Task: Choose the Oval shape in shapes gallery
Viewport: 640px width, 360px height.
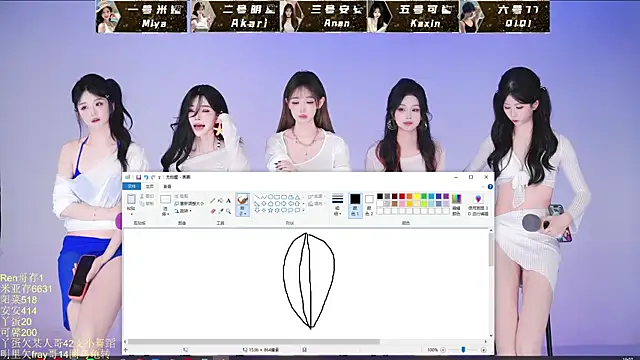Action: point(271,197)
